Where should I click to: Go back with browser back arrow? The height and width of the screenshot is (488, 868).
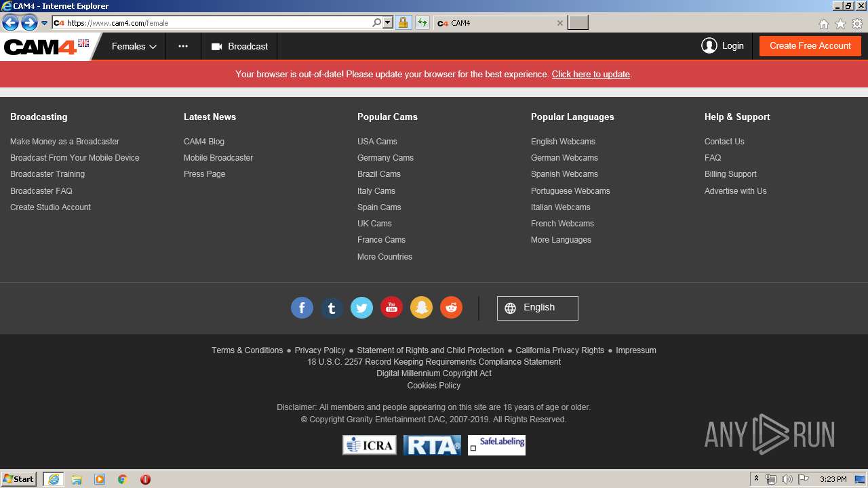click(x=10, y=23)
